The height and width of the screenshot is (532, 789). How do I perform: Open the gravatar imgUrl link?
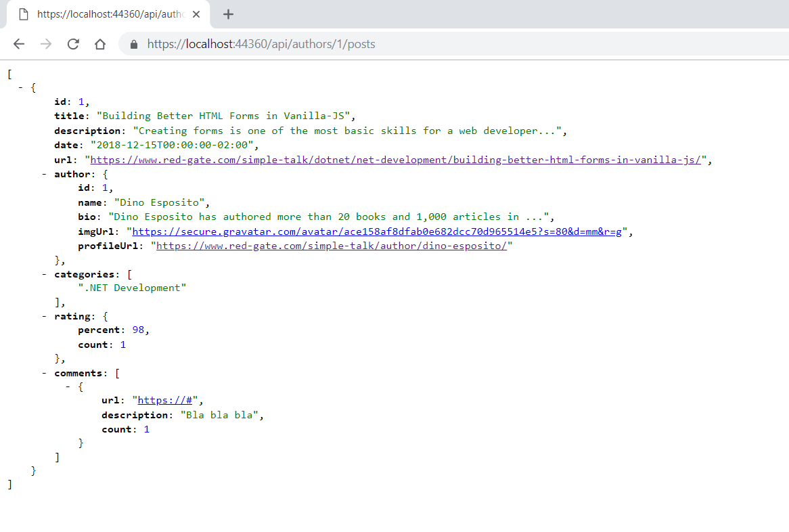pyautogui.click(x=377, y=231)
